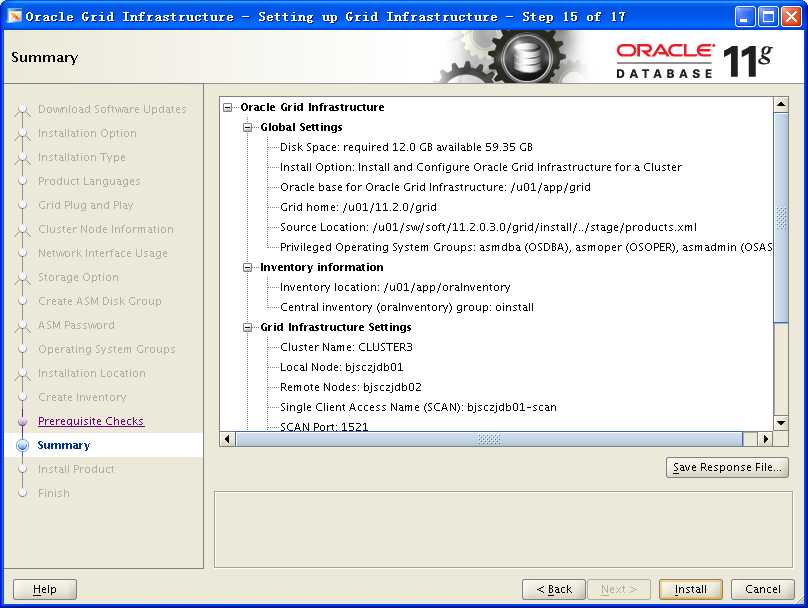Select the Storage Option step
The height and width of the screenshot is (608, 808).
pyautogui.click(x=78, y=277)
